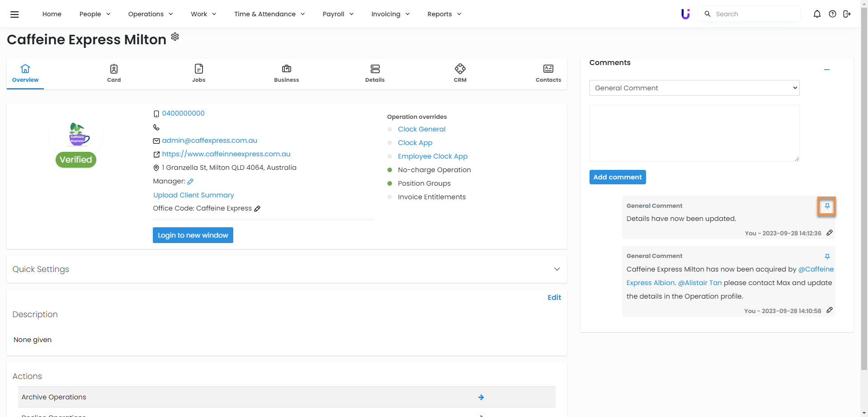This screenshot has width=868, height=417.
Task: Edit the 'Details have now been updated' comment
Action: (x=830, y=233)
